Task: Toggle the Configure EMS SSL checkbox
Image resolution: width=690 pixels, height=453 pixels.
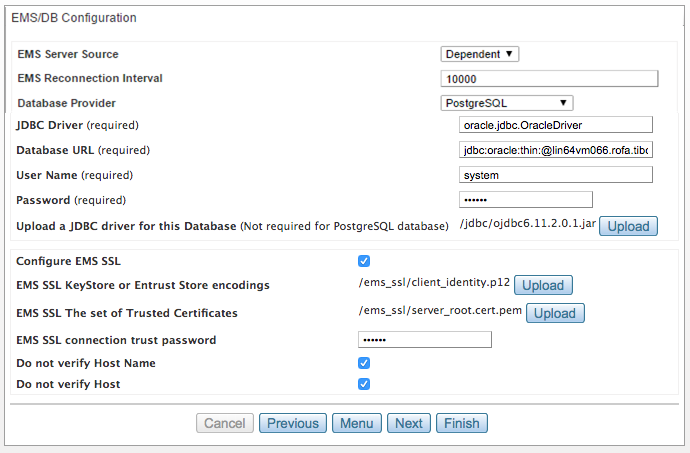Action: click(364, 262)
